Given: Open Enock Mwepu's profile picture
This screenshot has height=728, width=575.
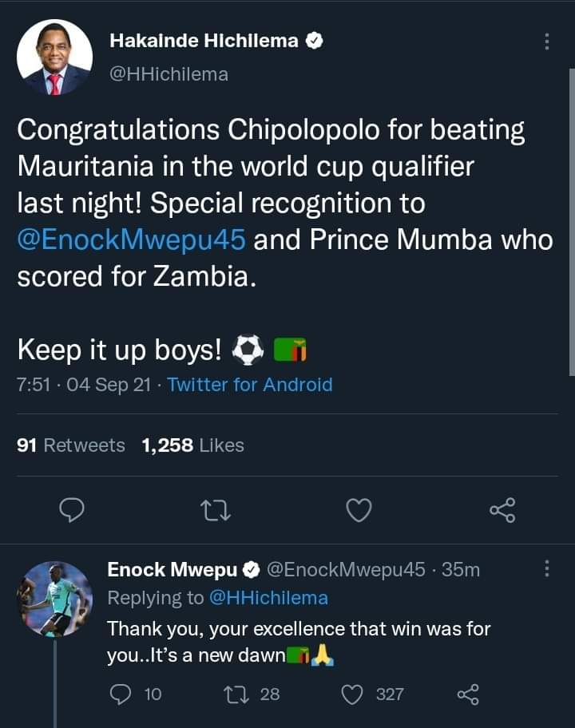Looking at the screenshot, I should pyautogui.click(x=54, y=599).
